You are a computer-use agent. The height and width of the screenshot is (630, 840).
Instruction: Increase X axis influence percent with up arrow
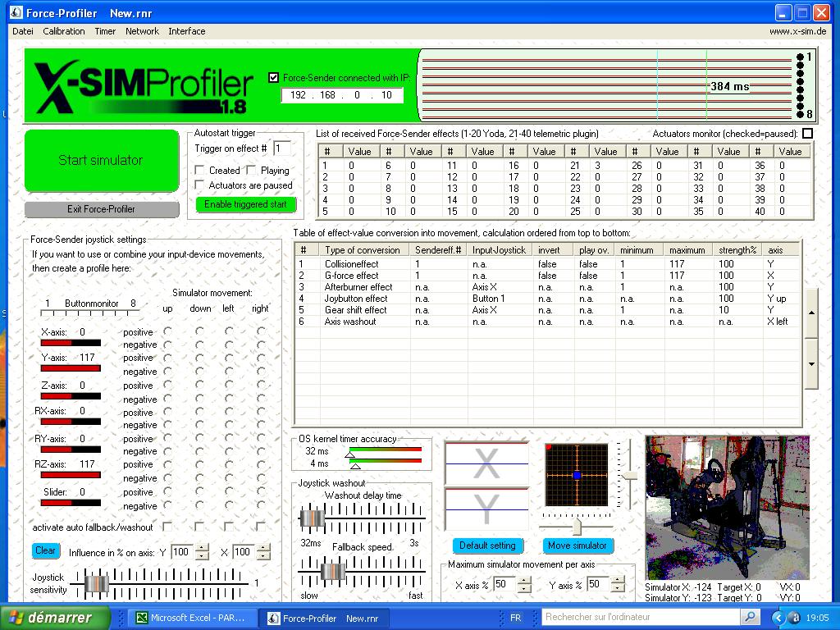click(x=263, y=547)
